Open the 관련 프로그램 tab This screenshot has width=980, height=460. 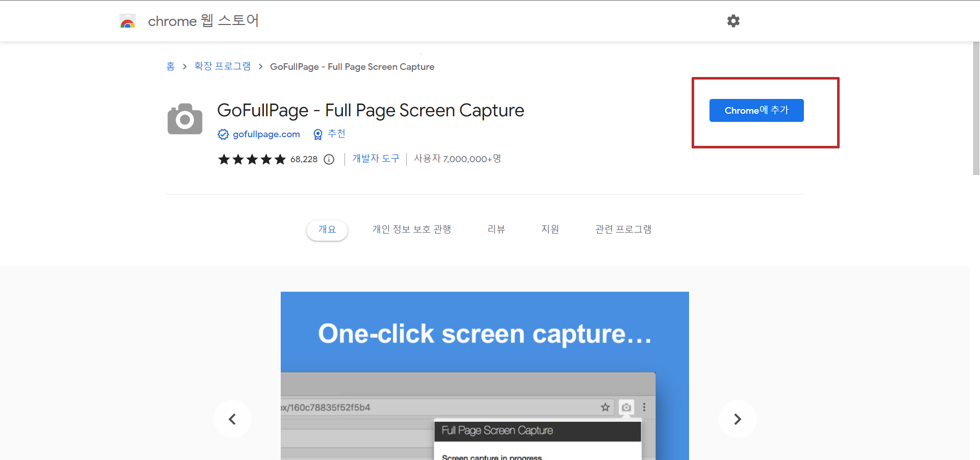tap(623, 229)
